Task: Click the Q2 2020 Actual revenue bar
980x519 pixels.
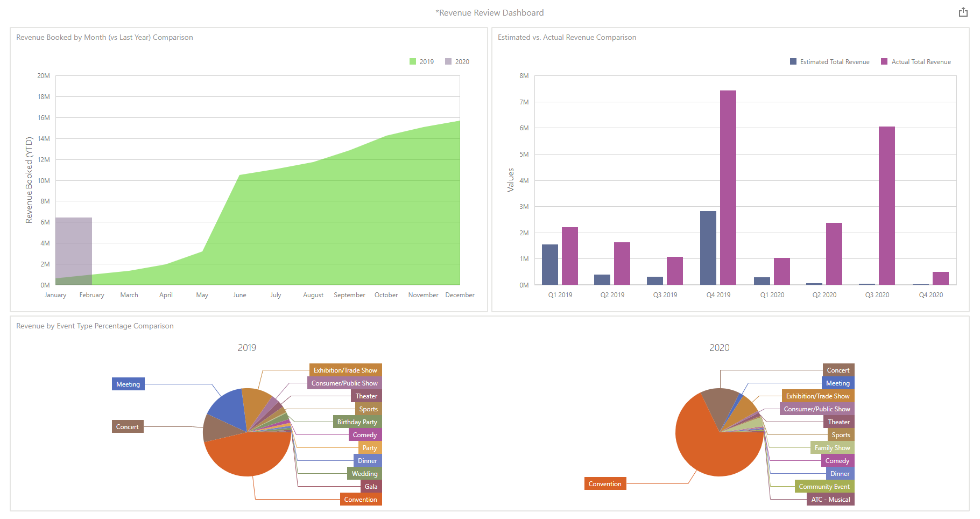Action: 834,254
